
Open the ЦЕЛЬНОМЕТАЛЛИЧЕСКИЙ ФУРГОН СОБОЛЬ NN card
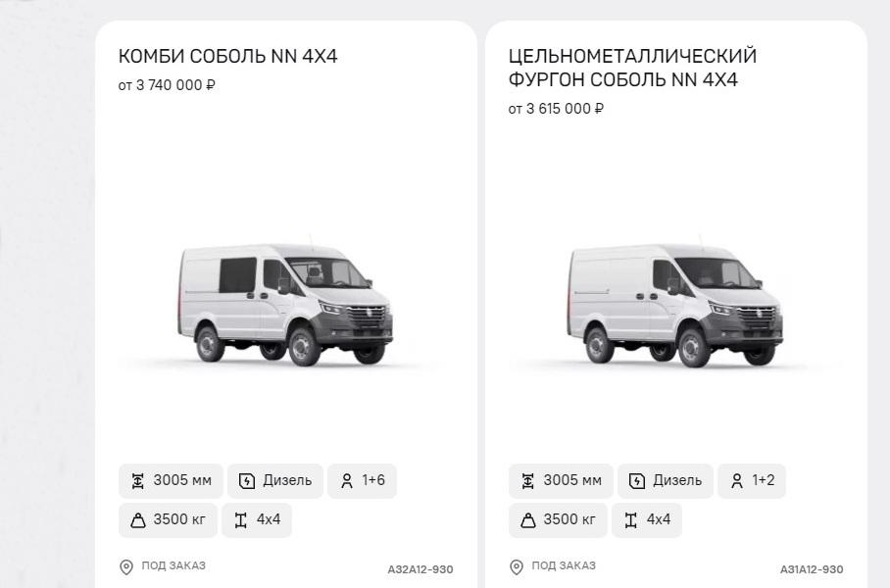point(631,70)
